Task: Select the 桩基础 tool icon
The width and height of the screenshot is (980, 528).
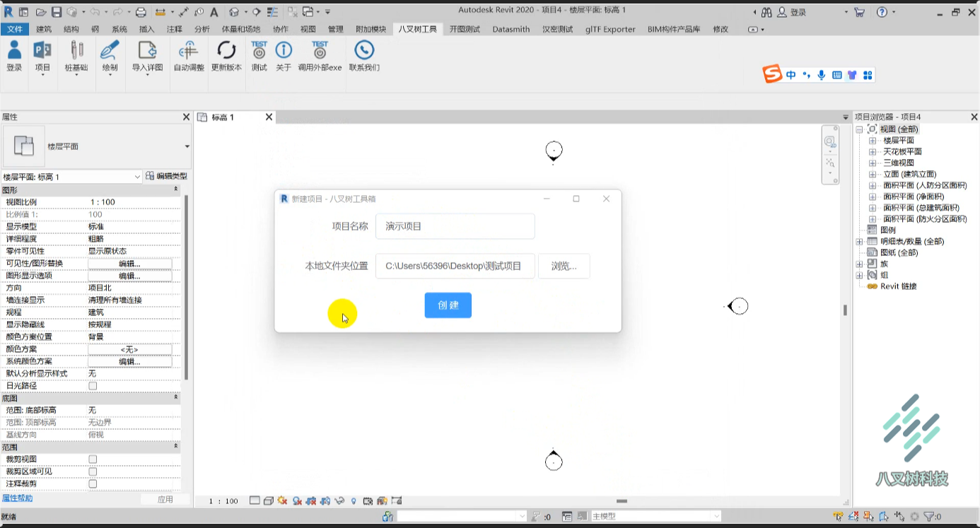Action: click(76, 51)
